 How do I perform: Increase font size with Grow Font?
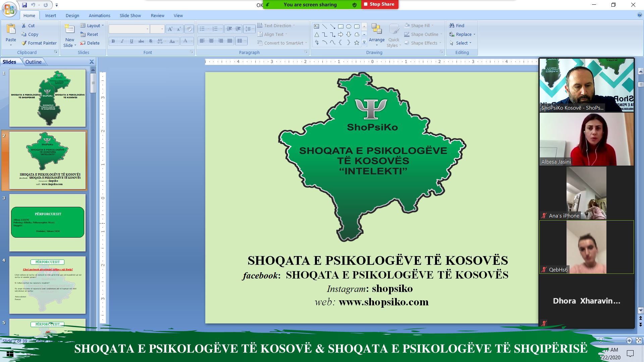pos(170,29)
